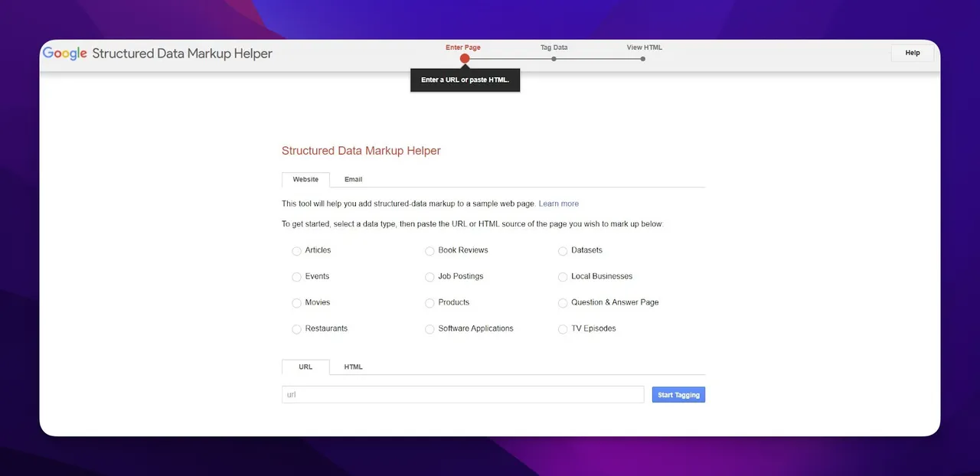The width and height of the screenshot is (980, 476).
Task: Pick the Restaurants data type
Action: point(296,329)
